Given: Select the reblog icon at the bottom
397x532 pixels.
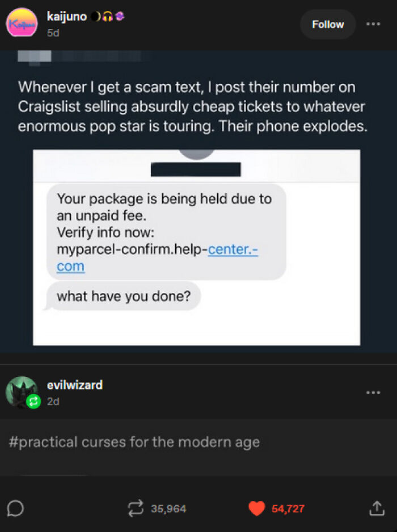Looking at the screenshot, I should coord(136,509).
